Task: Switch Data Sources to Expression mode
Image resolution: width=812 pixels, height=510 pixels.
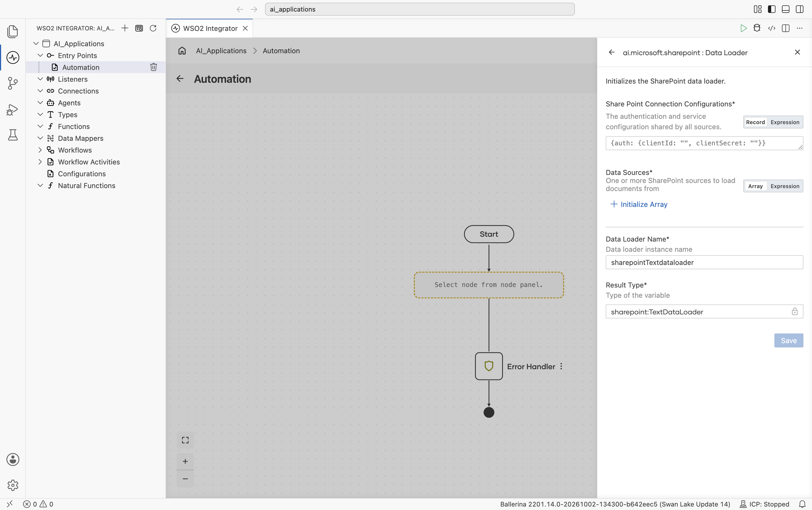Action: 785,186
